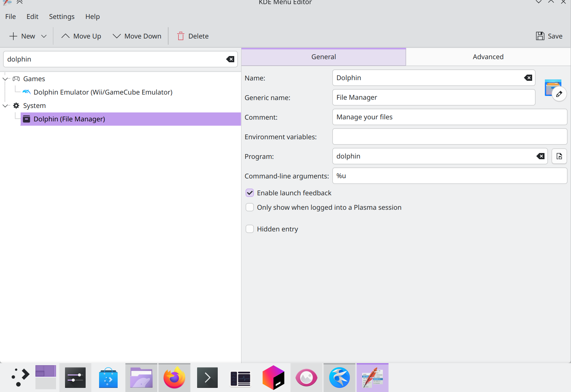Select Dolphin (File Manager) in the tree
Screen dimensions: 571x392
coord(69,119)
